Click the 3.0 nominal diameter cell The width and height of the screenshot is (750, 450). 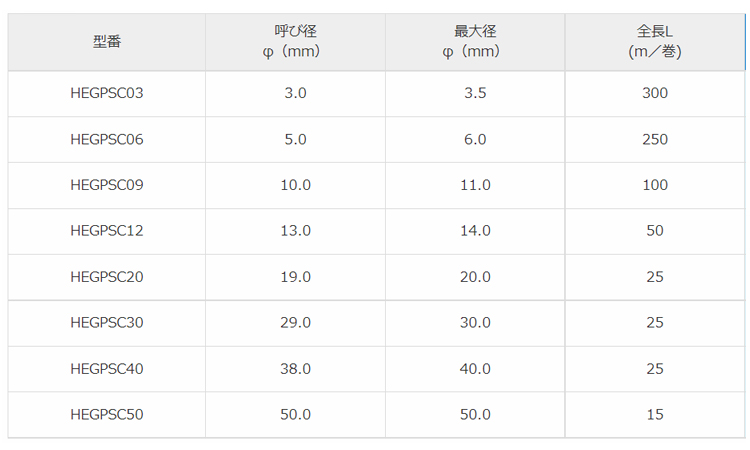click(x=295, y=94)
